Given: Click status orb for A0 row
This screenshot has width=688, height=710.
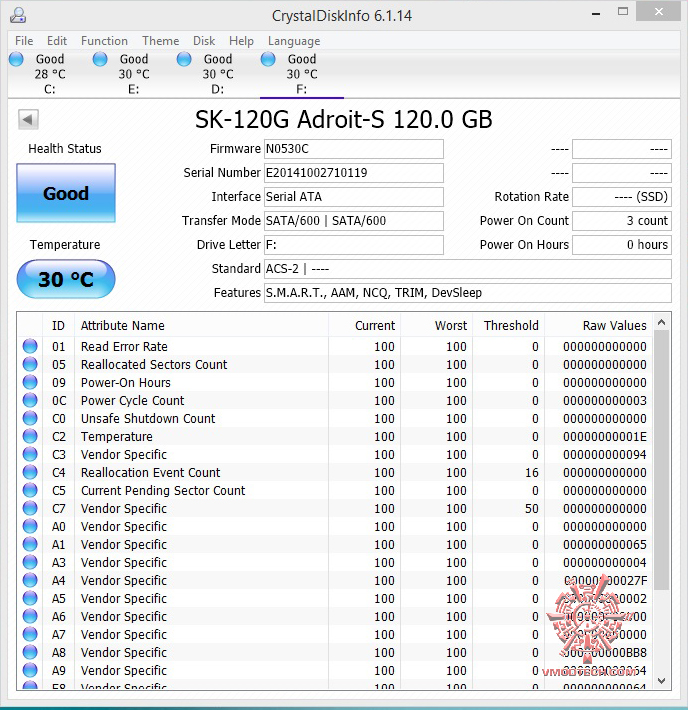Looking at the screenshot, I should click(x=30, y=526).
